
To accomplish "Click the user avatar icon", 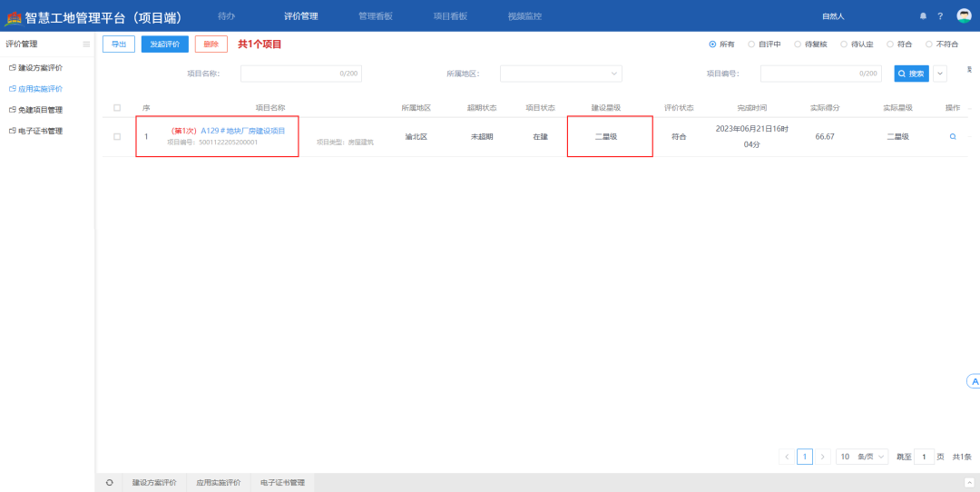I will 964,15.
